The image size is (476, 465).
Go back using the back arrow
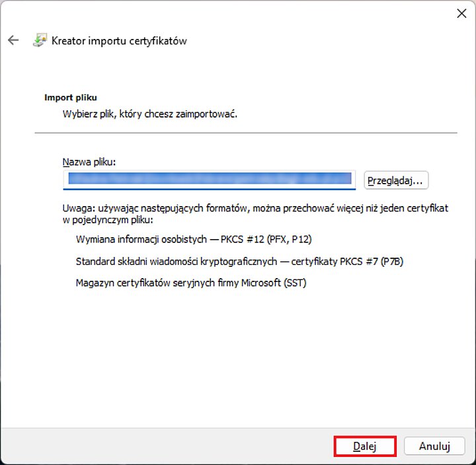(x=13, y=40)
